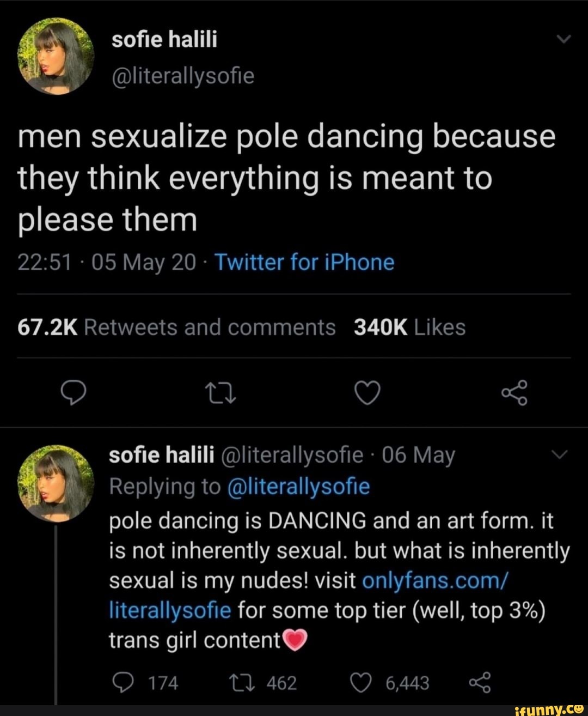
Task: Click the @literallysofie handle
Action: [181, 76]
